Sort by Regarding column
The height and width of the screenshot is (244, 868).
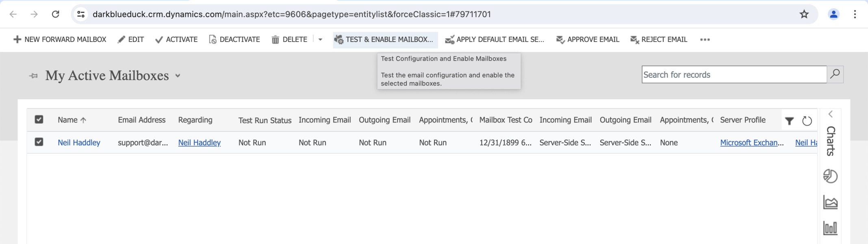point(195,120)
